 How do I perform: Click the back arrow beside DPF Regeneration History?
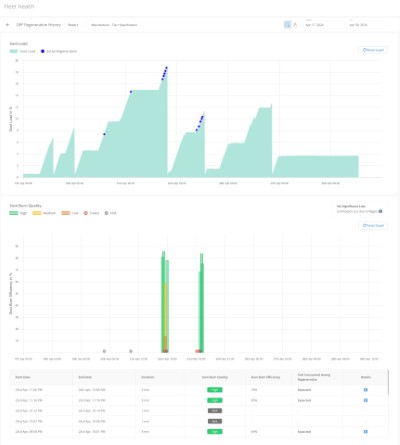tap(8, 25)
